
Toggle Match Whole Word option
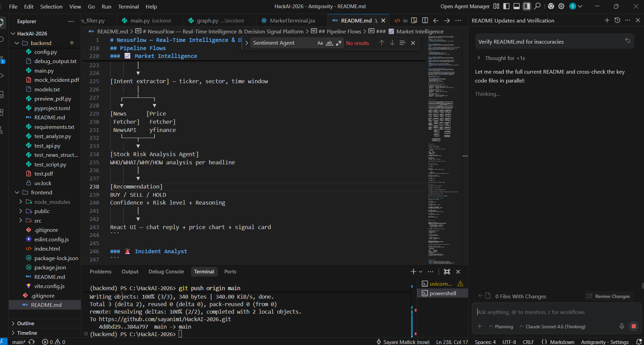[329, 43]
